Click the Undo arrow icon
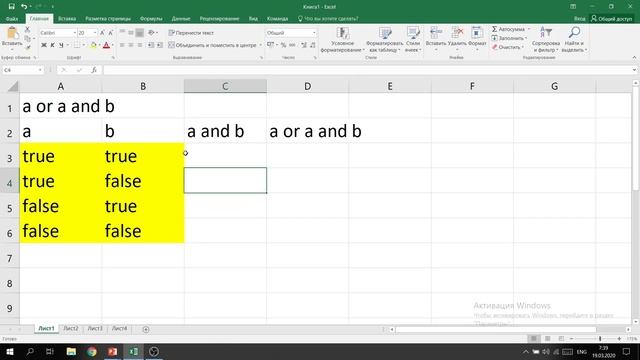640x360 pixels. 24,6
